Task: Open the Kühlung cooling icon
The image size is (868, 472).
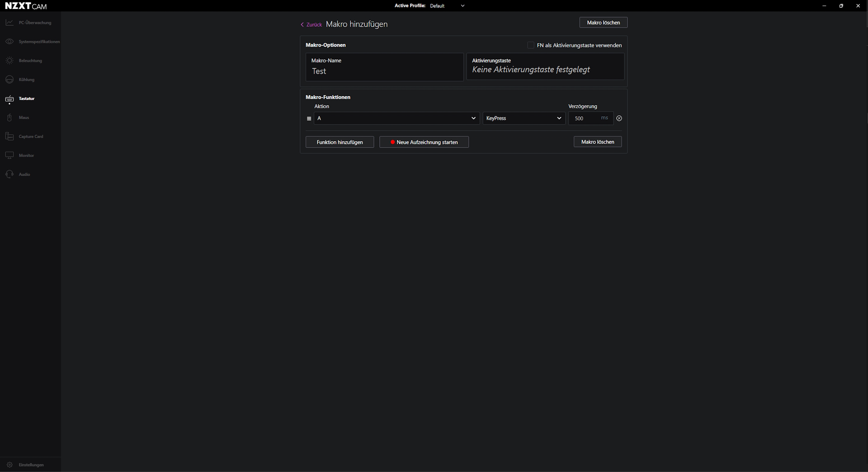Action: pyautogui.click(x=9, y=80)
